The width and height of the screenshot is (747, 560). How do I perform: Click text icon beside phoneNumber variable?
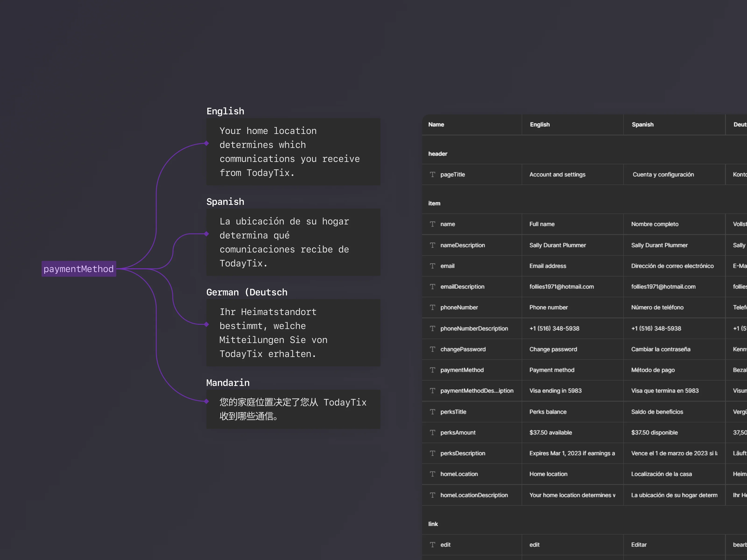coord(432,308)
